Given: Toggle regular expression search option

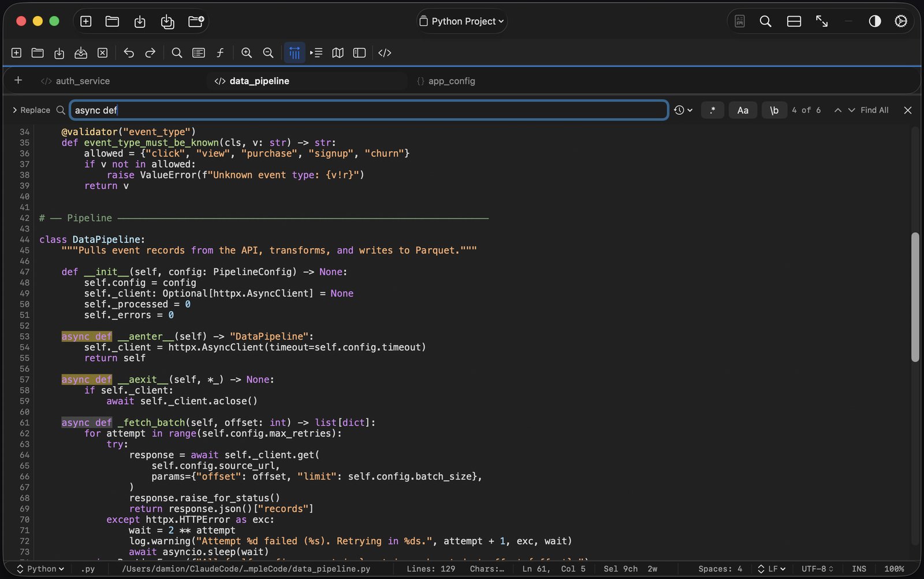Looking at the screenshot, I should coord(713,110).
